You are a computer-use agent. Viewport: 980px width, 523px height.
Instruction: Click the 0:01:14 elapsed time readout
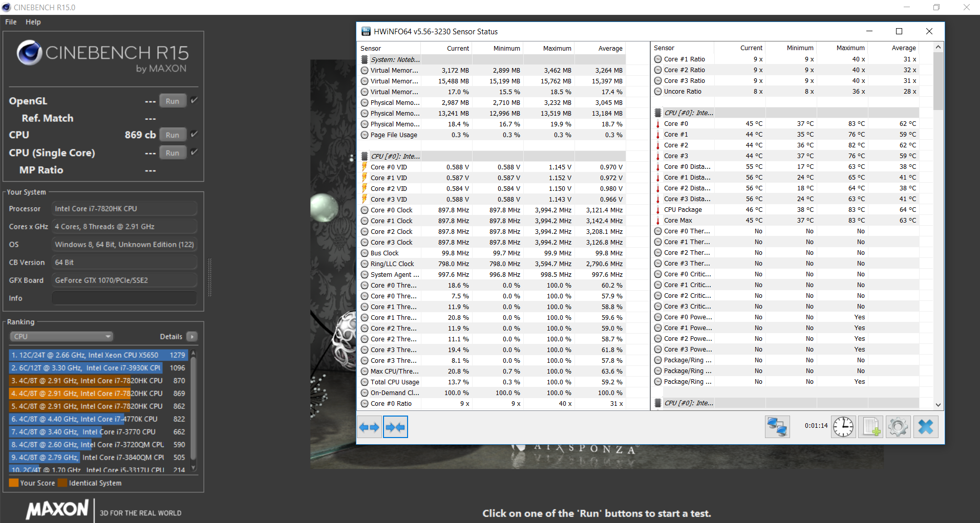(816, 426)
